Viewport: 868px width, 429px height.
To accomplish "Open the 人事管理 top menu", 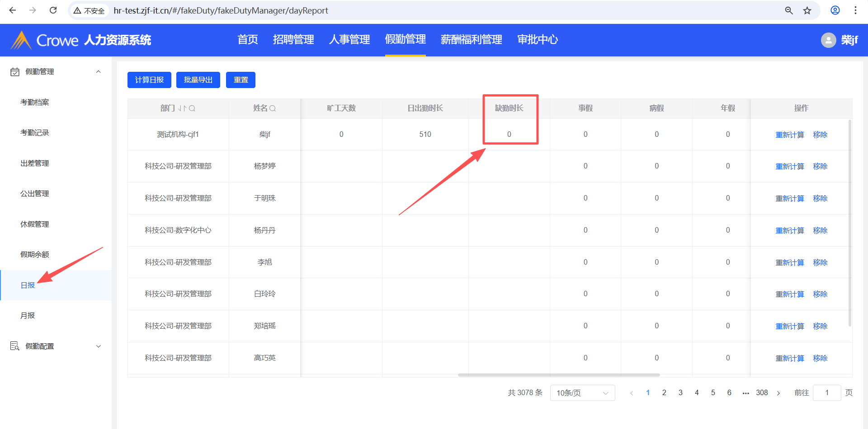I will coord(349,40).
